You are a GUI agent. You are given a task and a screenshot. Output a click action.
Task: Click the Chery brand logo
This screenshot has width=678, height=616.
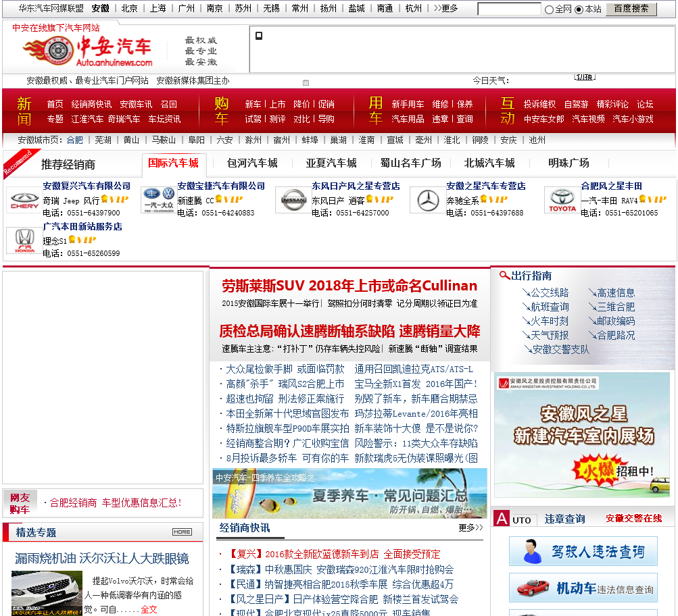pos(24,201)
